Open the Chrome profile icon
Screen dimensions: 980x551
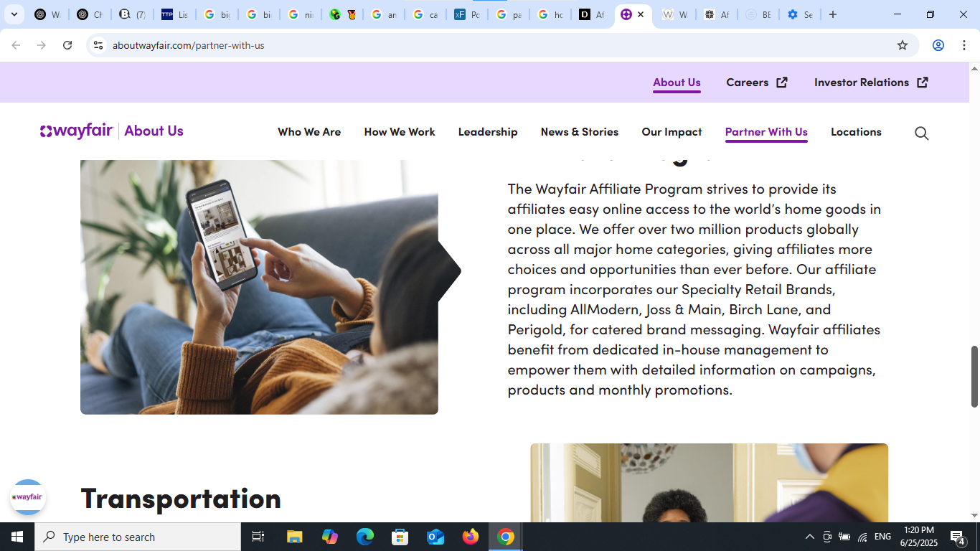938,45
